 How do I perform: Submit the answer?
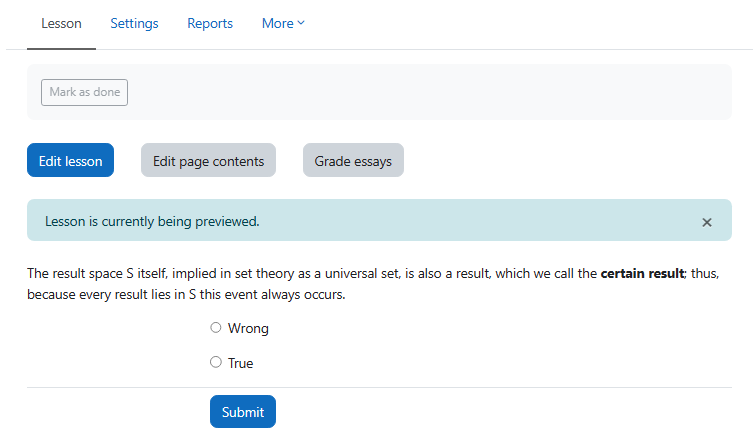pyautogui.click(x=243, y=412)
